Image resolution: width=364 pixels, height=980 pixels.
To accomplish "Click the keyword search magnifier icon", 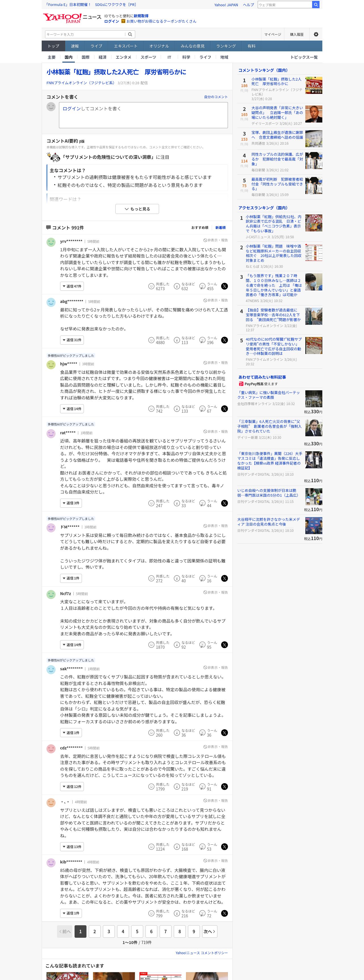I will (130, 34).
